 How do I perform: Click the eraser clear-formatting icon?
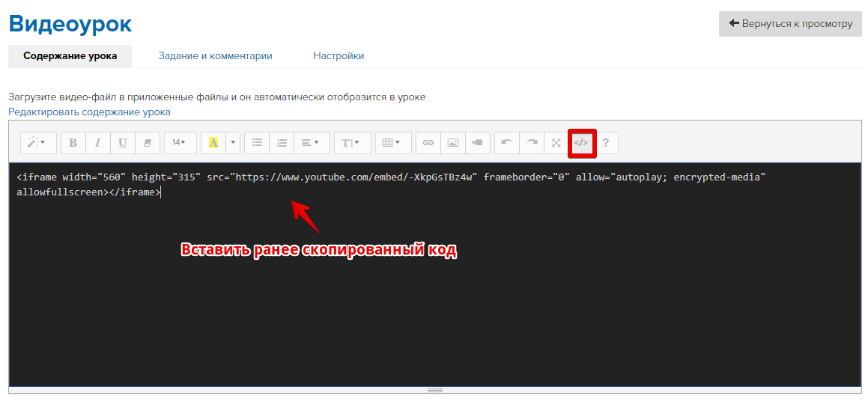148,143
